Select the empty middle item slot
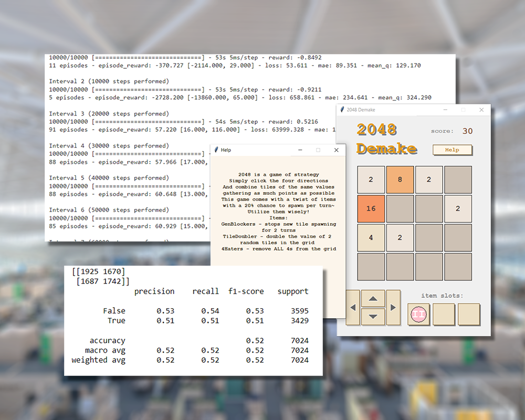Screen dimensions: 525x420 [x=444, y=314]
